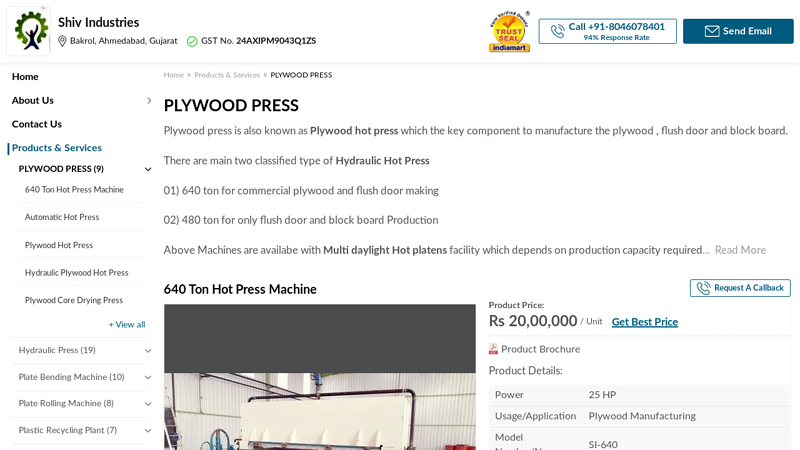Click the Plywood Manufacturing value cell
The height and width of the screenshot is (450, 800).
pyautogui.click(x=642, y=416)
